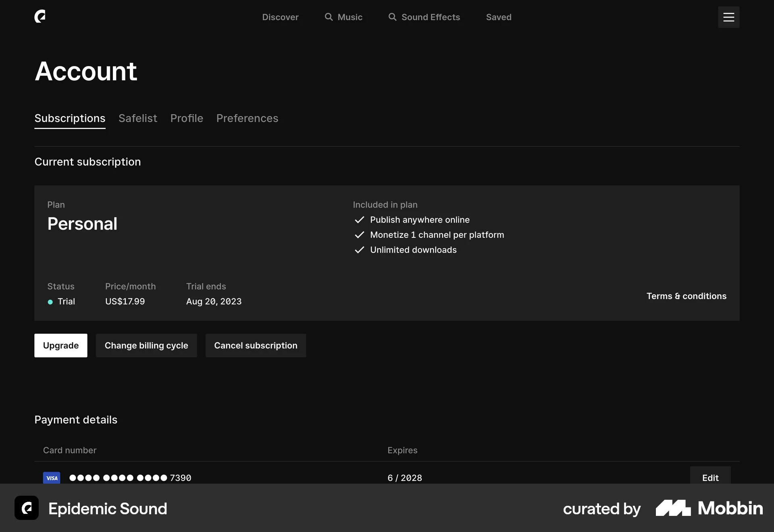Click the Upgrade button
Screen dimensions: 774x532
[x=60, y=345]
